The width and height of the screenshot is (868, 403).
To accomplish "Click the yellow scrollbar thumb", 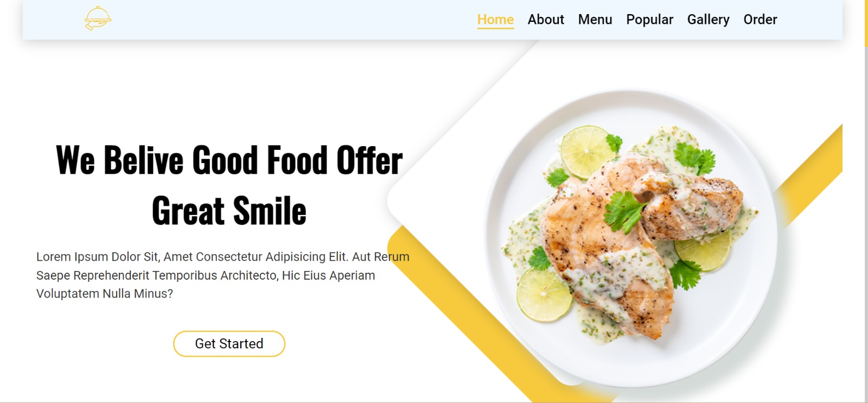I will point(866,23).
